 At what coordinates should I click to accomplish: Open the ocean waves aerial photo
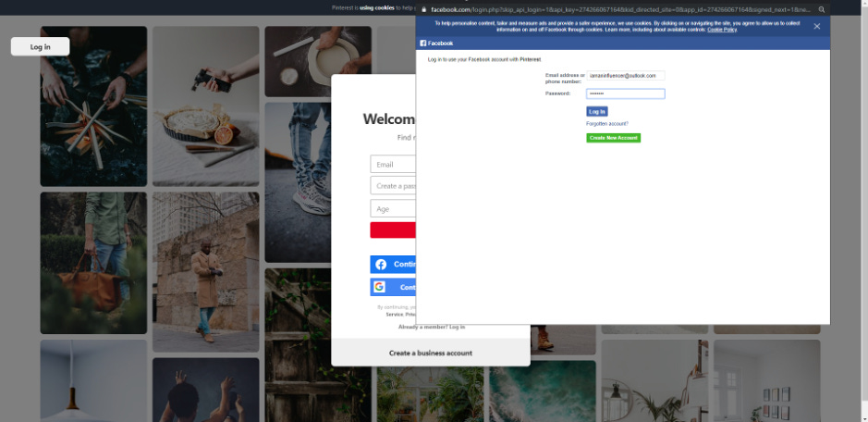pyautogui.click(x=543, y=391)
